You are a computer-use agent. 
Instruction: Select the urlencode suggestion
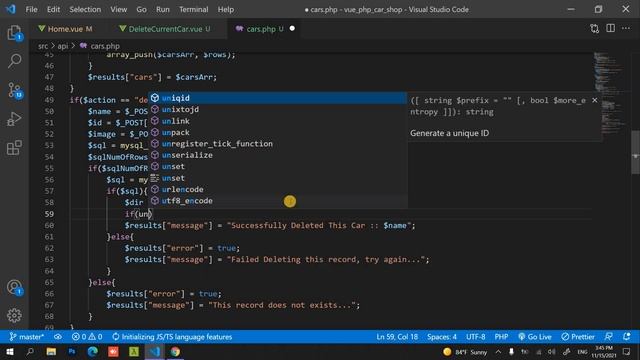pyautogui.click(x=277, y=189)
